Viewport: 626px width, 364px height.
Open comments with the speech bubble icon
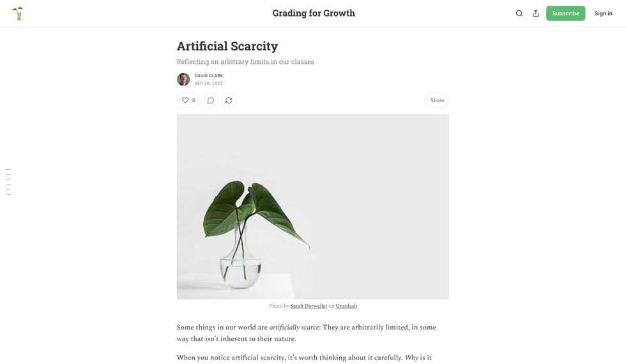(211, 100)
